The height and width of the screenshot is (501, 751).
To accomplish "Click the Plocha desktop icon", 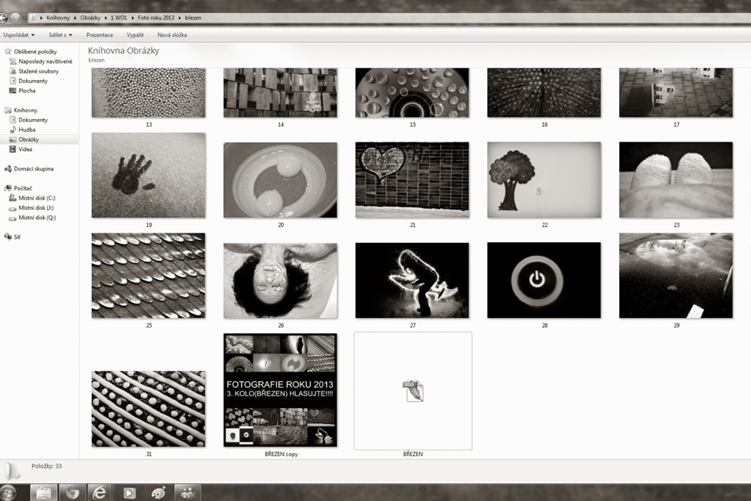I will click(13, 91).
